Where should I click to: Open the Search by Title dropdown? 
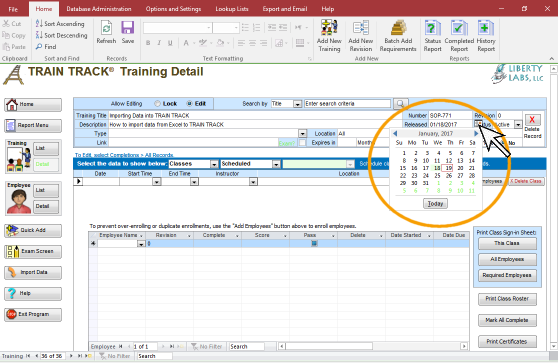point(298,104)
